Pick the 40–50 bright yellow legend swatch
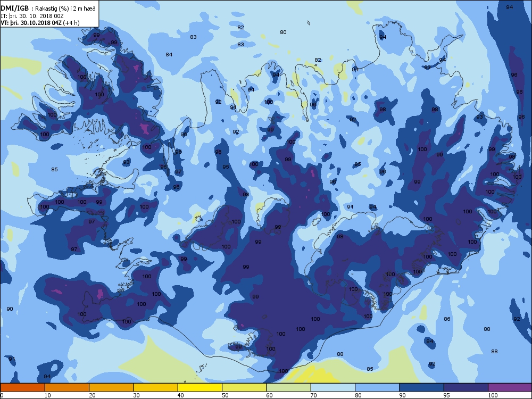This screenshot has width=532, height=399. pyautogui.click(x=200, y=387)
